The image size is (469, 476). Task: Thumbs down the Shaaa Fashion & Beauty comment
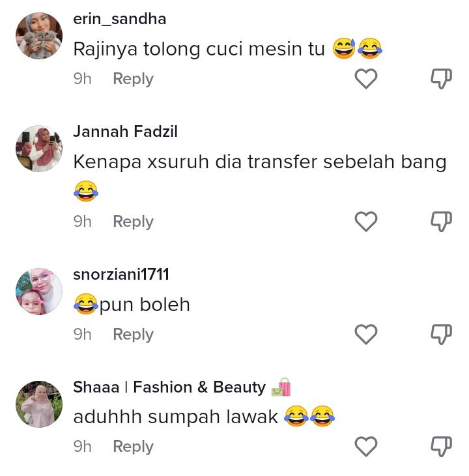coord(442,447)
